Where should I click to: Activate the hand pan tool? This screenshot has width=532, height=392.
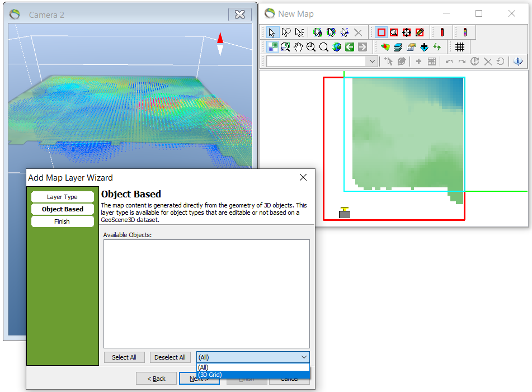[x=299, y=47]
